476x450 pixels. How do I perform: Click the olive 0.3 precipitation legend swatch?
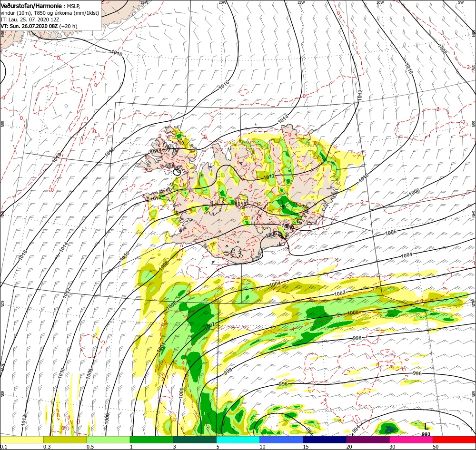pos(65,440)
